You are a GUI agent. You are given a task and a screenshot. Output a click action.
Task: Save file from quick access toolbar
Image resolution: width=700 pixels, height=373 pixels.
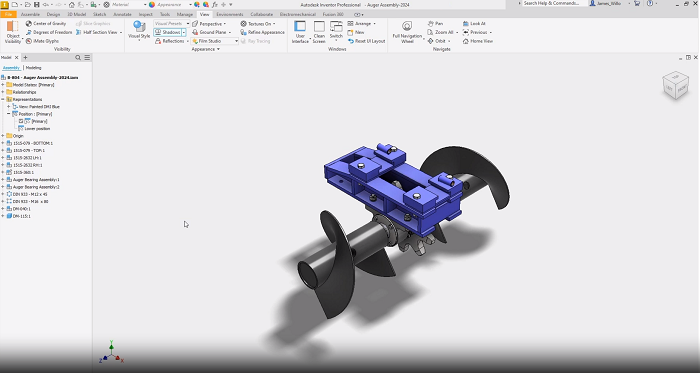coord(37,4)
